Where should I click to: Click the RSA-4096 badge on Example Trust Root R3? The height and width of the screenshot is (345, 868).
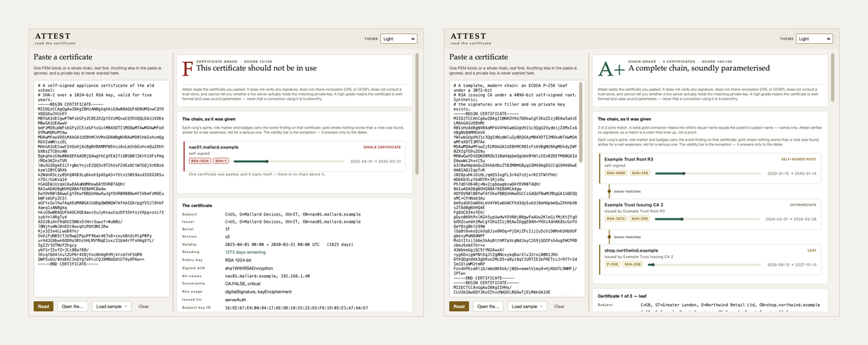(616, 172)
